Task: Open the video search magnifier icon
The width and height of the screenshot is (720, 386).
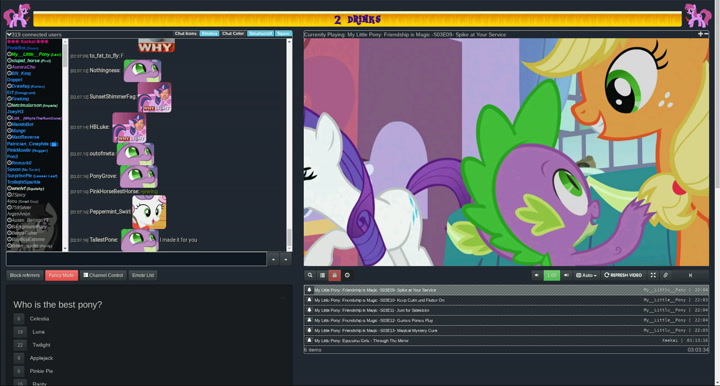Action: pos(310,275)
